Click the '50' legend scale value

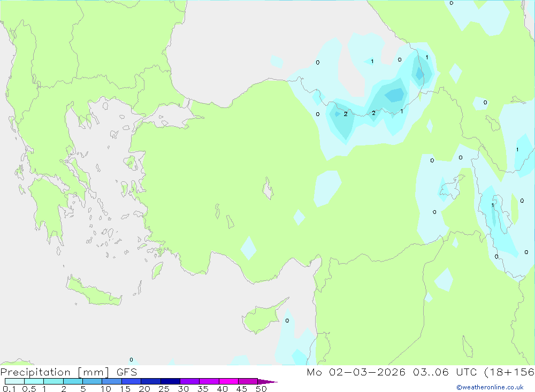coord(261,389)
